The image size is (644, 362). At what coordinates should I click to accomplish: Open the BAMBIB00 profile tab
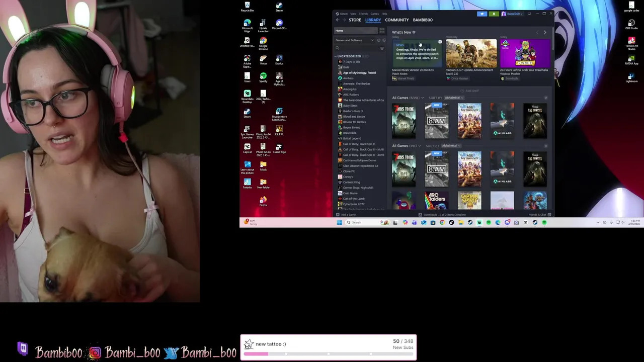pos(423,20)
